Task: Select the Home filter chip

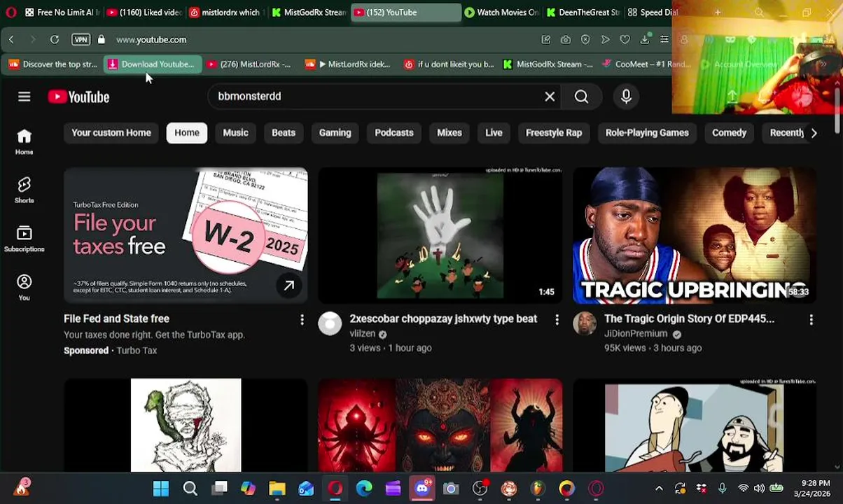Action: [x=187, y=132]
